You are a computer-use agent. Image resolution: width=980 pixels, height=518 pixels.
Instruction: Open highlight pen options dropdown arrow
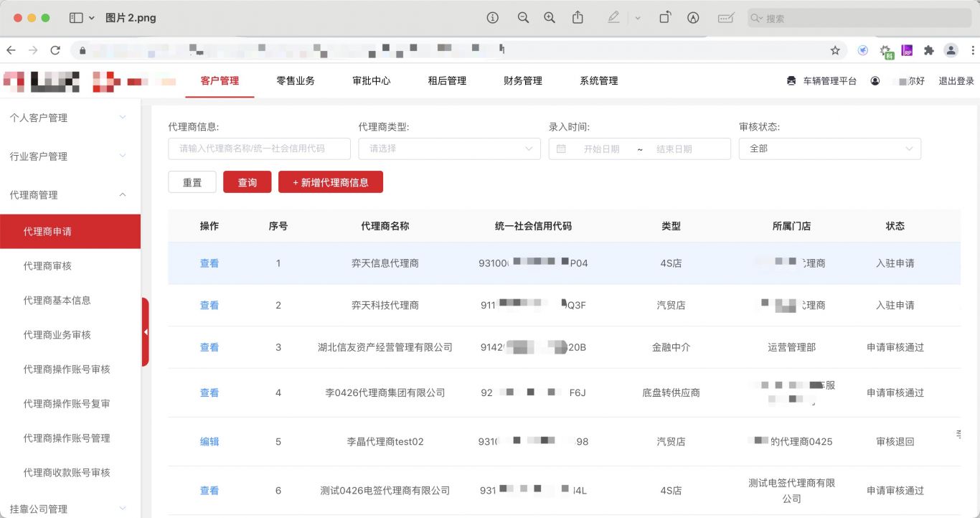[637, 18]
